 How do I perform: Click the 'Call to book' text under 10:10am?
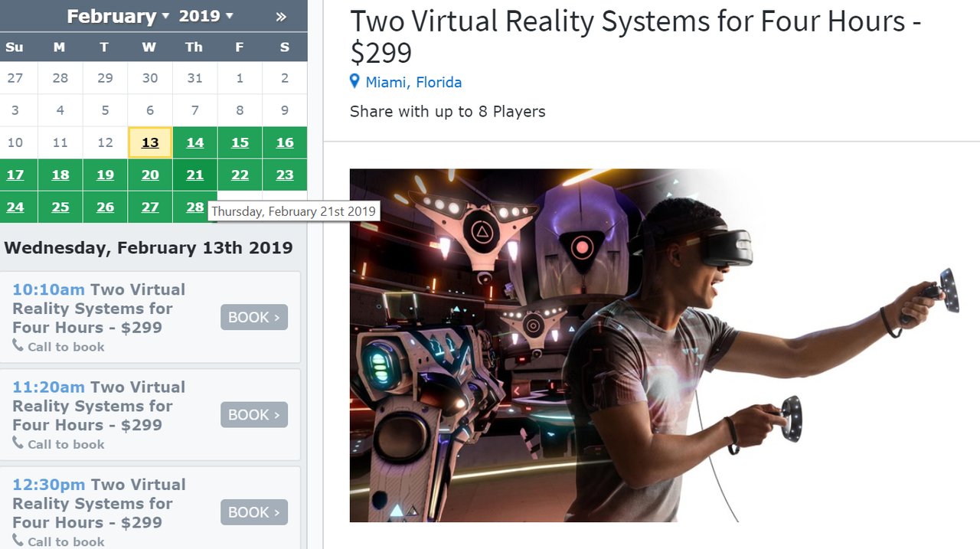[x=66, y=347]
